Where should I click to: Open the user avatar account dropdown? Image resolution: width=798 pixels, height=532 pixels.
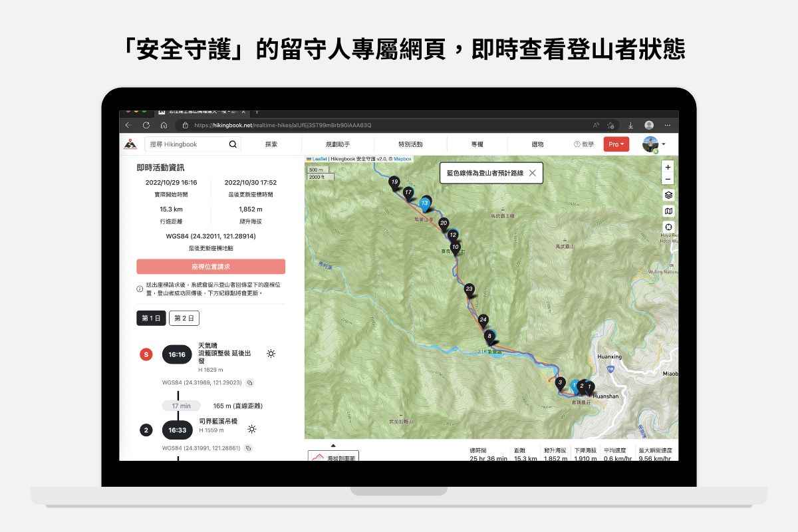click(x=654, y=144)
